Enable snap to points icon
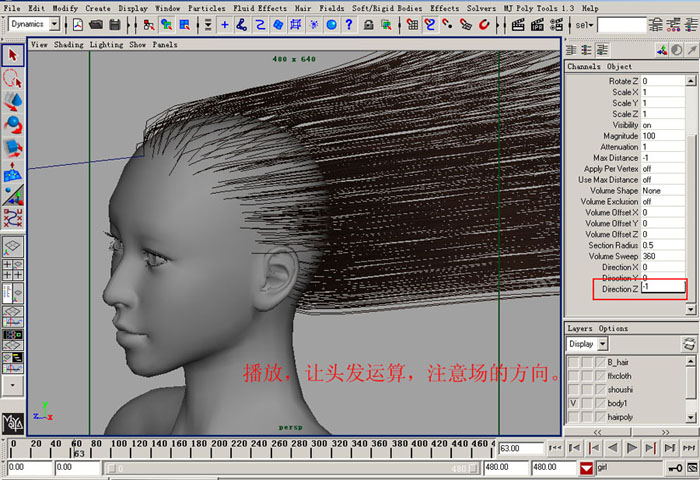The height and width of the screenshot is (480, 700). click(x=447, y=25)
